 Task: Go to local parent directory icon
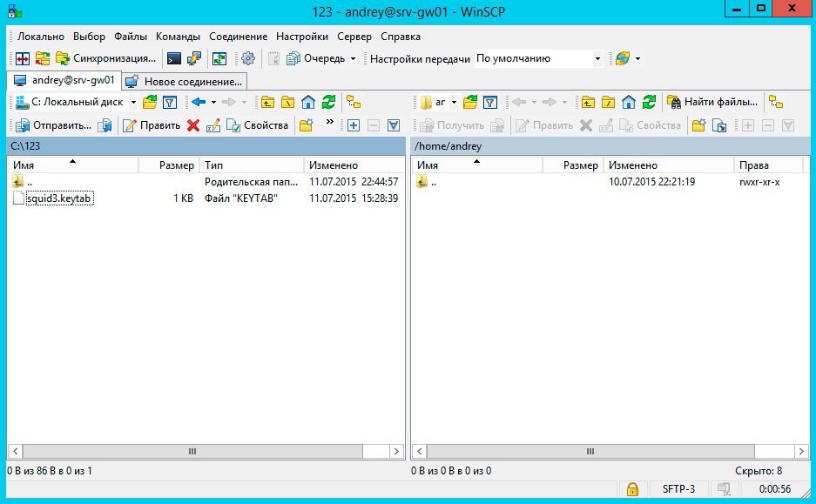[x=268, y=103]
